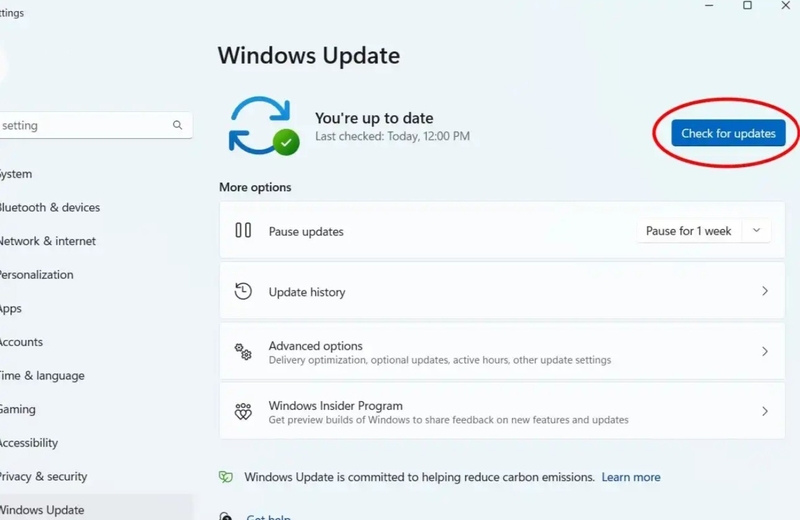800x520 pixels.
Task: Close the Settings window
Action: click(x=786, y=5)
